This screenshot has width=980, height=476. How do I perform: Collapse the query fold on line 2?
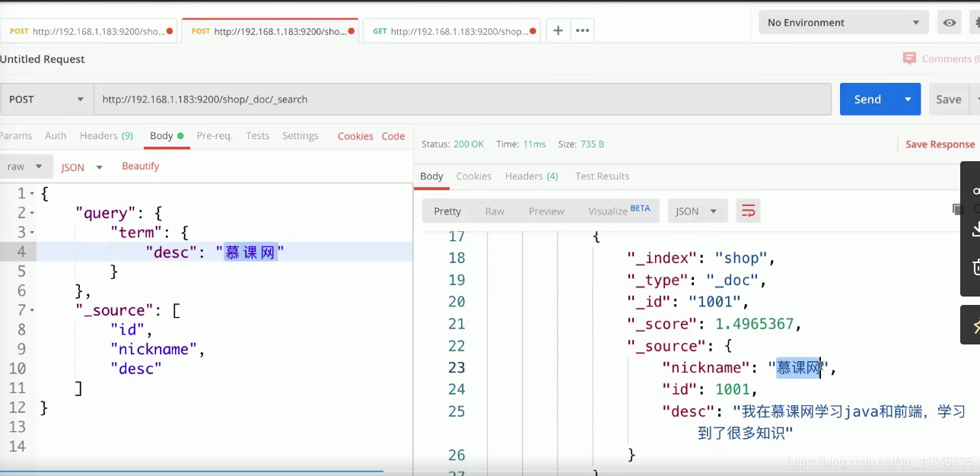pyautogui.click(x=31, y=214)
